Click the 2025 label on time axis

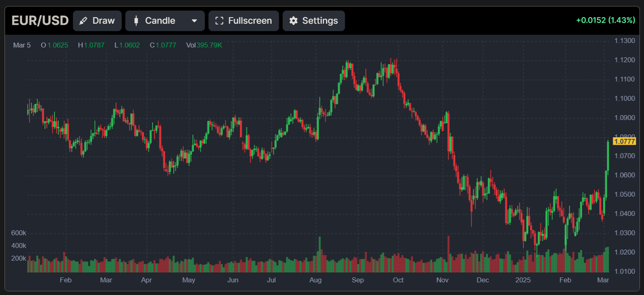(523, 280)
